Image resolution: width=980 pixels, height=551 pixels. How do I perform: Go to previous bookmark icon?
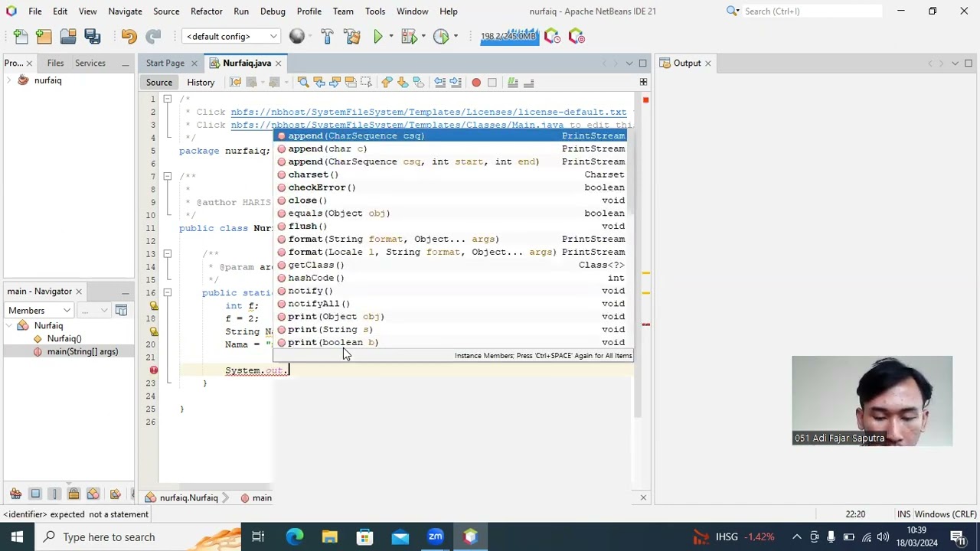coord(387,82)
